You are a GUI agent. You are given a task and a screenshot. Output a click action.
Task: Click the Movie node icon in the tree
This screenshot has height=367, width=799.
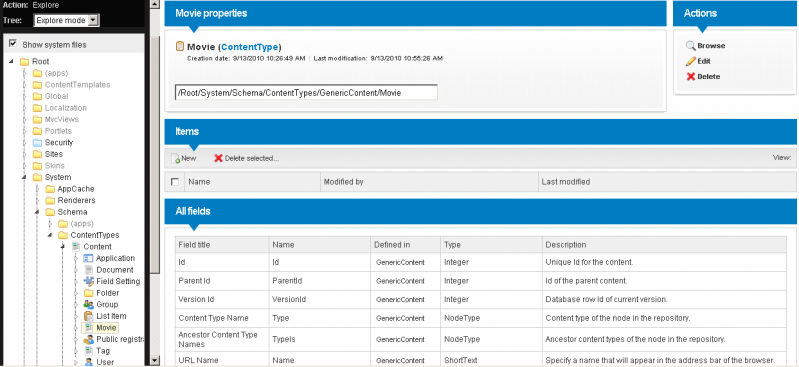(88, 328)
